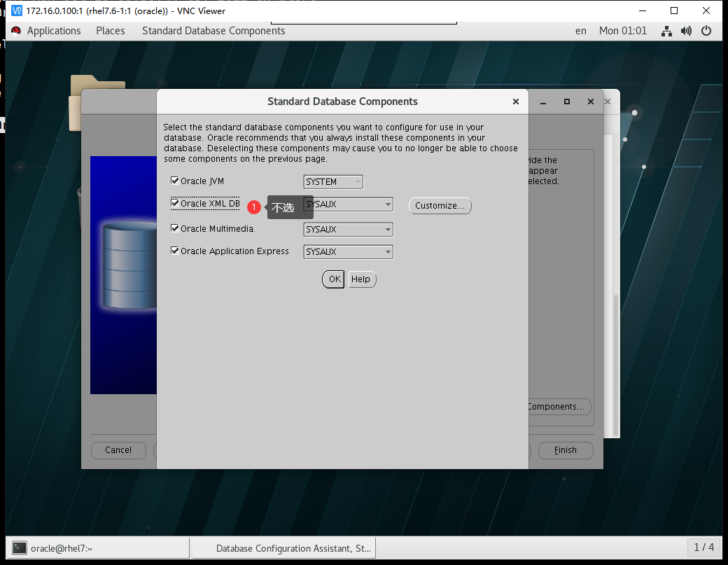Switch the en input language indicator

pos(581,31)
